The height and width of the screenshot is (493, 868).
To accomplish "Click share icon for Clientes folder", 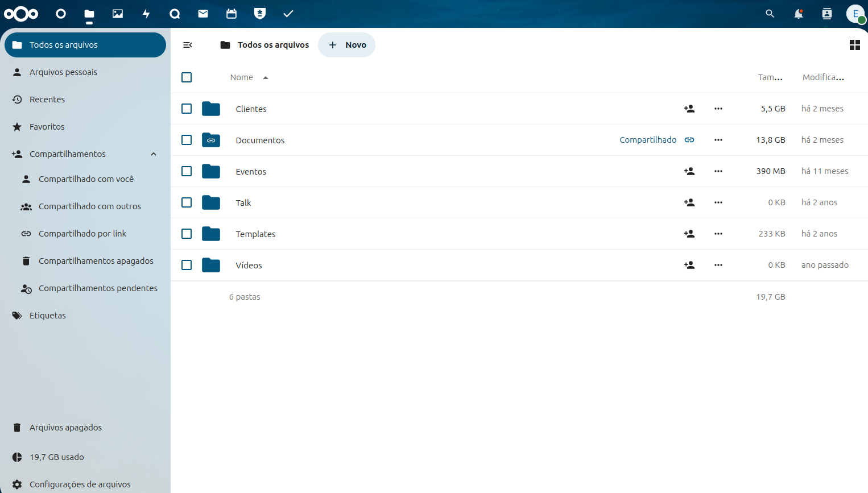I will [689, 109].
